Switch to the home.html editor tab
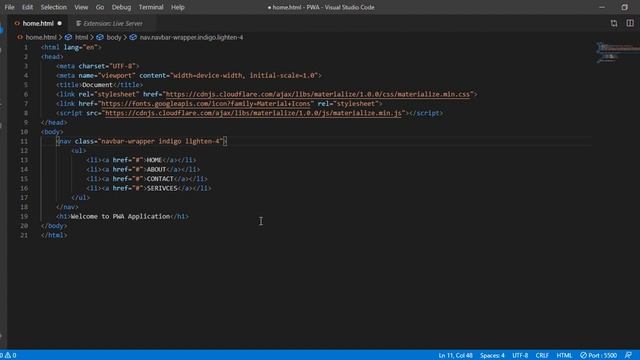The height and width of the screenshot is (360, 640). [38, 24]
